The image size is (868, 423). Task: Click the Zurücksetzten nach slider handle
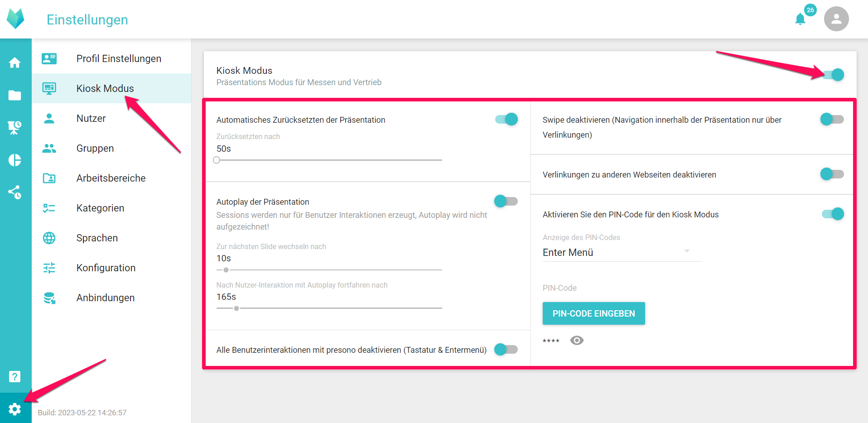click(x=217, y=160)
